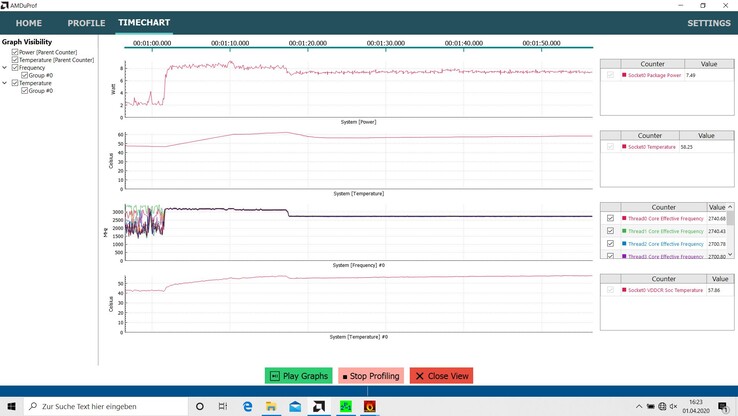Show hidden system tray icons
Screen dimensions: 738x416
click(x=639, y=406)
